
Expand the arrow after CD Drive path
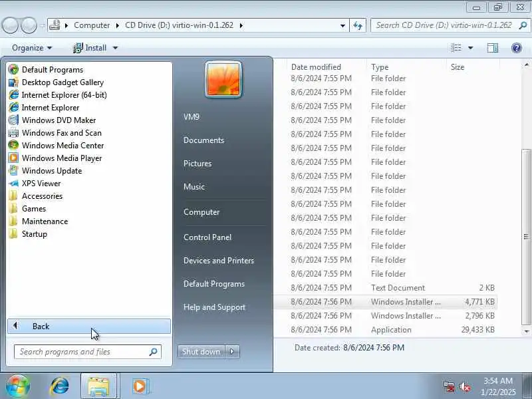coord(241,25)
